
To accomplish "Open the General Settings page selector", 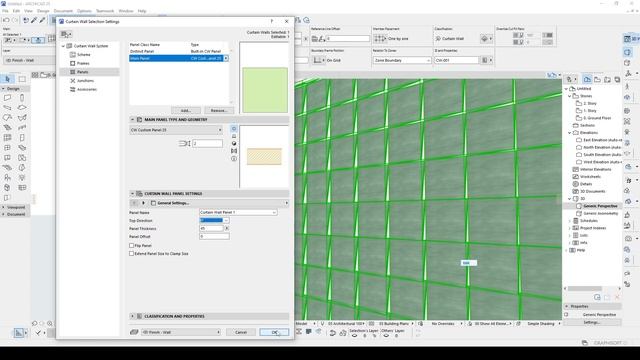I will click(x=219, y=203).
